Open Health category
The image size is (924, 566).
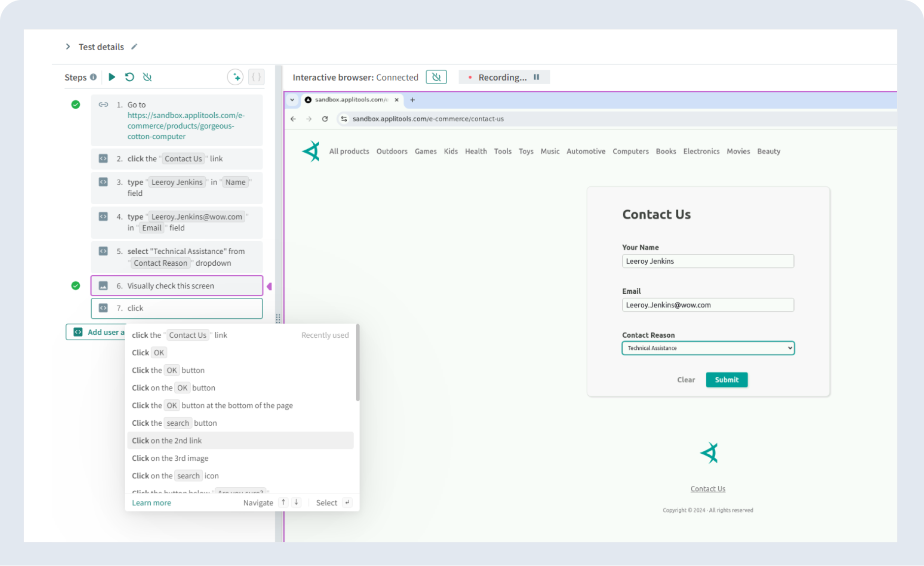pos(476,152)
